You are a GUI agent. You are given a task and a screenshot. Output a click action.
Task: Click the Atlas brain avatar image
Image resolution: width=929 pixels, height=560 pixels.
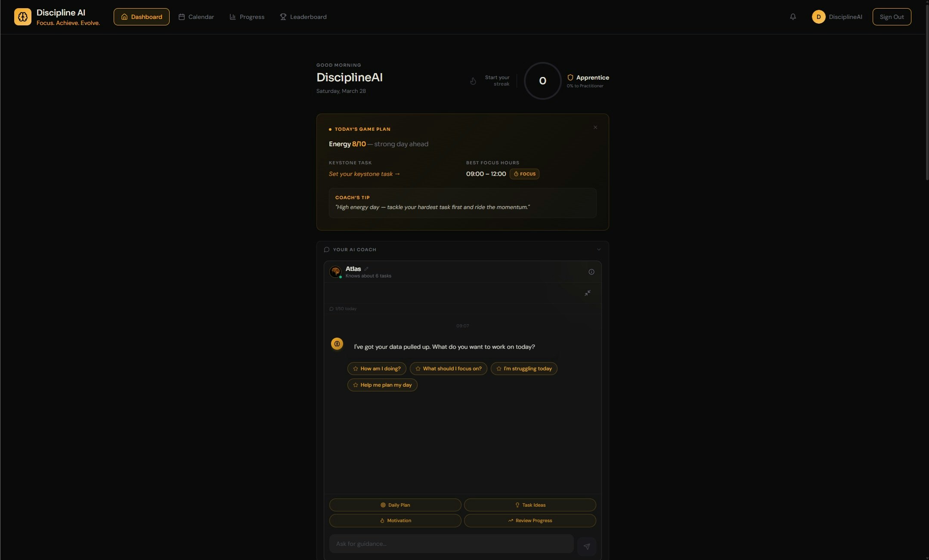pyautogui.click(x=335, y=272)
